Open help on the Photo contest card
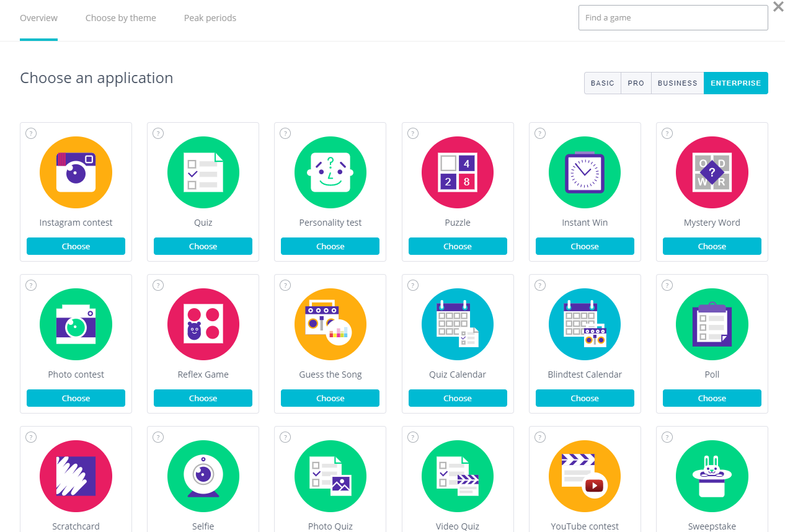This screenshot has width=785, height=532. pos(31,285)
